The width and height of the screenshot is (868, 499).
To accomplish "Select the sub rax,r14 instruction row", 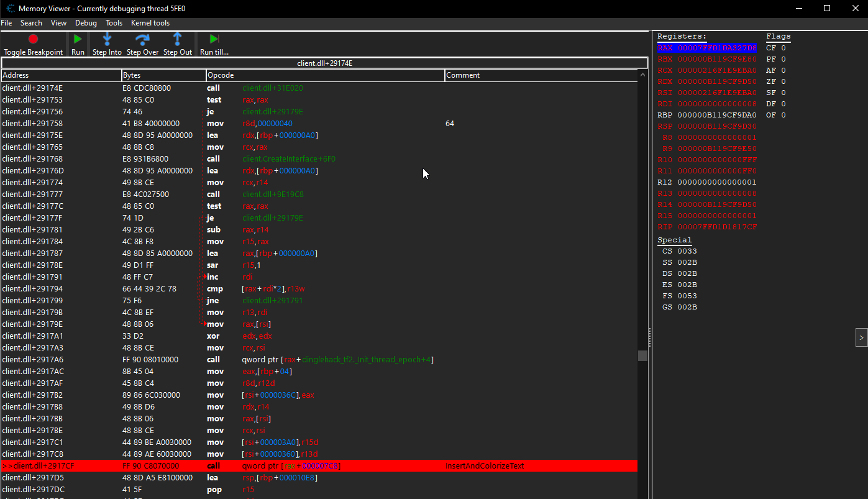I will [x=319, y=229].
